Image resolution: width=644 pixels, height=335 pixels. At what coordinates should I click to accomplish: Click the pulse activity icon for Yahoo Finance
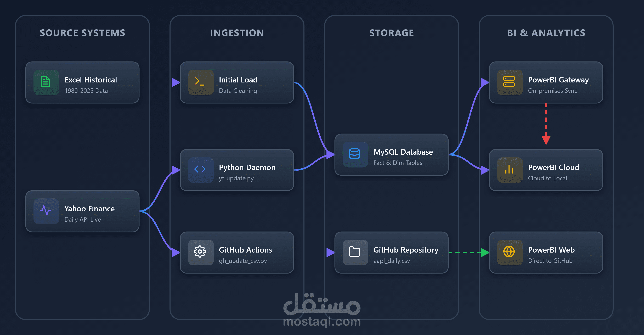coord(46,210)
